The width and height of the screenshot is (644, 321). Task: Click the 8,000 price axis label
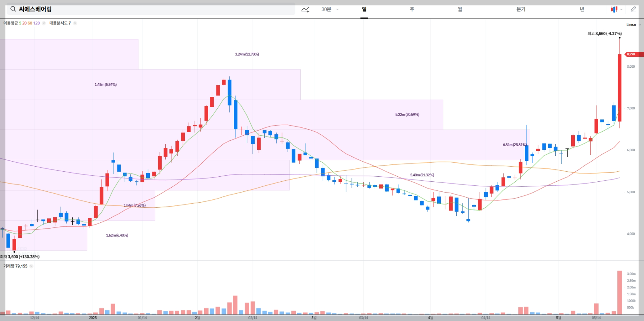(x=631, y=67)
